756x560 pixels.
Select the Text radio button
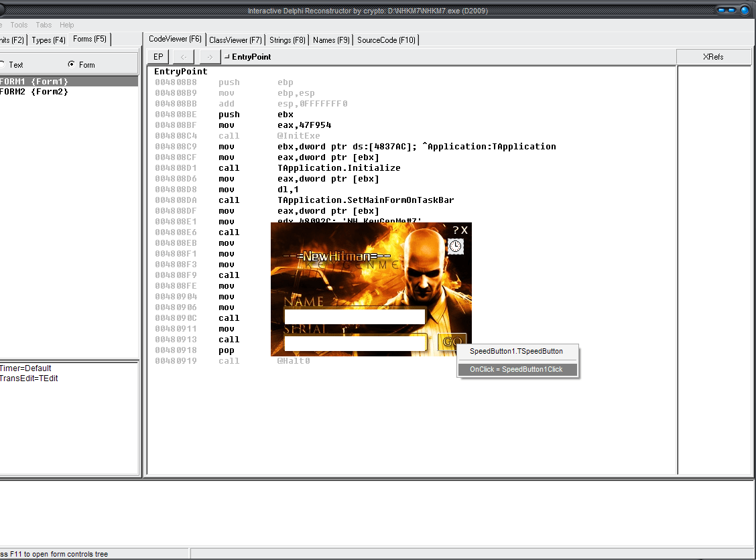coord(11,64)
